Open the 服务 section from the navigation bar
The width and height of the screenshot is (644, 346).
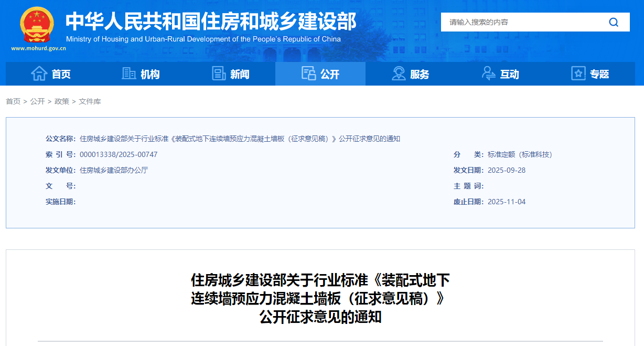tap(420, 74)
